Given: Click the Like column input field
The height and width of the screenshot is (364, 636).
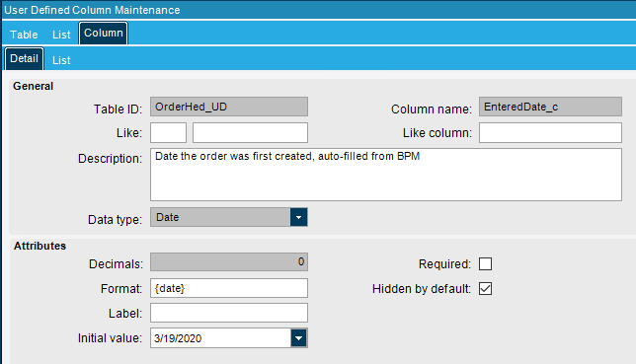Looking at the screenshot, I should point(550,132).
